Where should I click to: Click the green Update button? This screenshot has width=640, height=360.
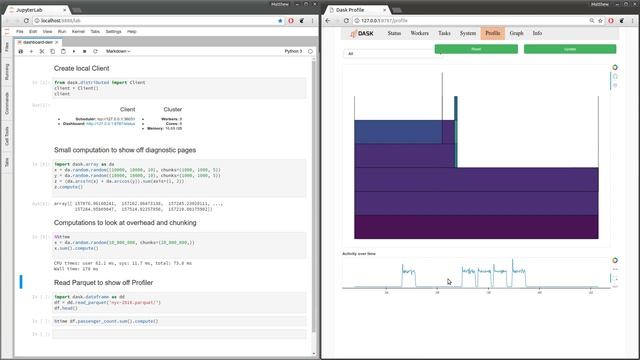(570, 49)
